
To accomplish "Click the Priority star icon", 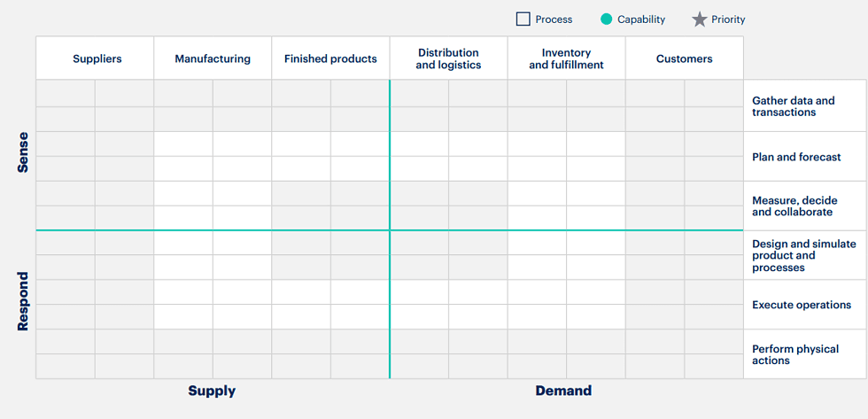I will click(x=699, y=19).
